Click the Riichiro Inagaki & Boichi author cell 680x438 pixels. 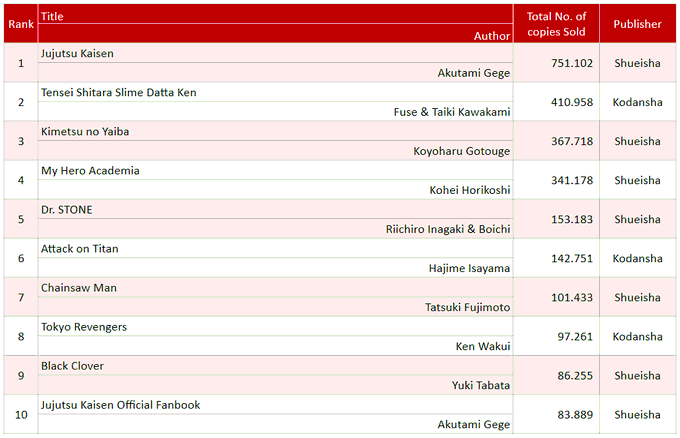click(x=275, y=229)
